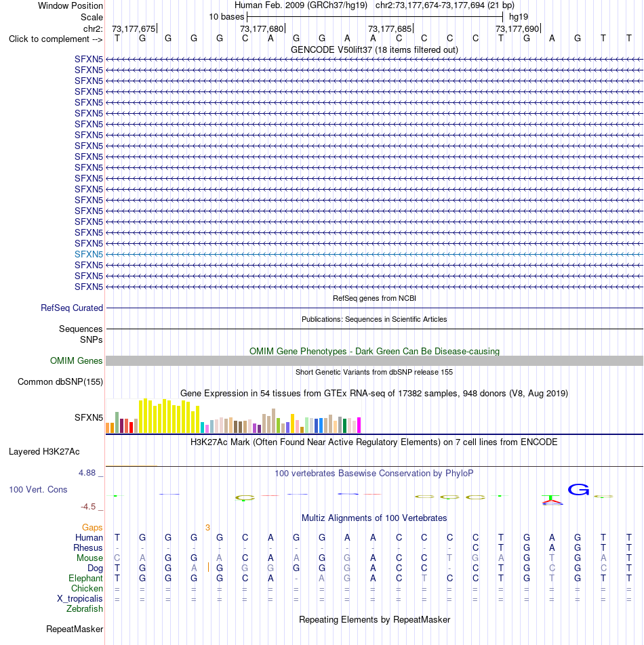Click the 100 Vert. Cons label
This screenshot has height=645, width=644.
pyautogui.click(x=38, y=489)
